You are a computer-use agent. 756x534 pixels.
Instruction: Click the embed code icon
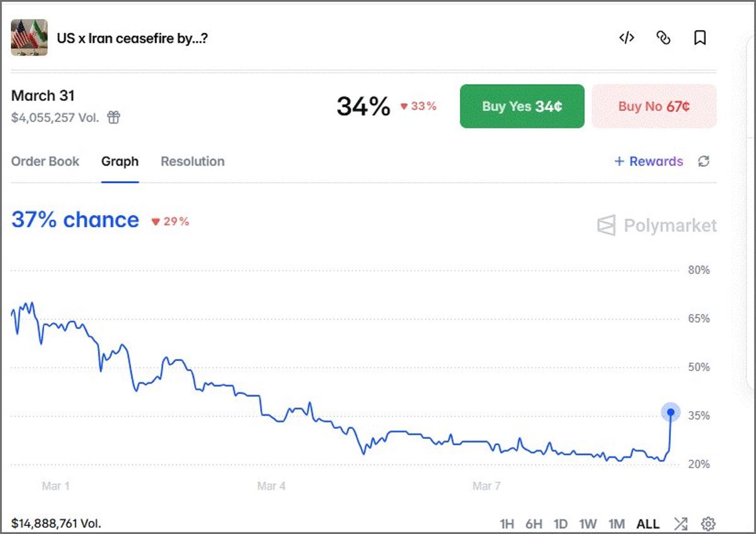[626, 38]
